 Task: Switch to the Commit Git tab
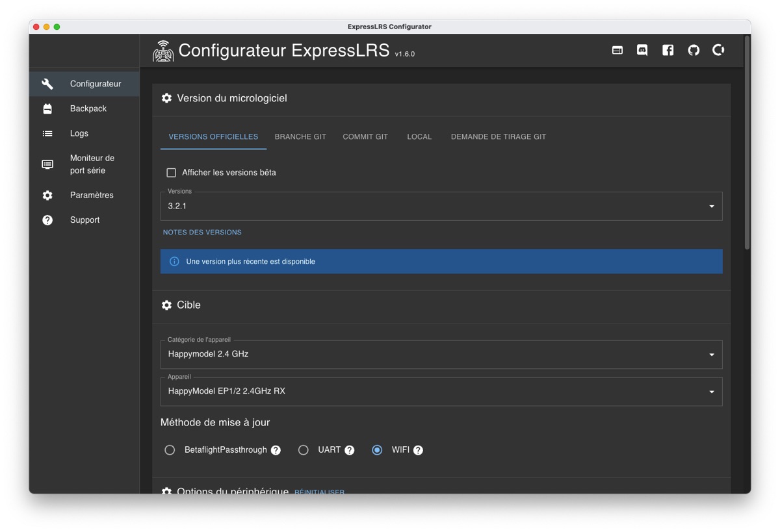point(365,137)
